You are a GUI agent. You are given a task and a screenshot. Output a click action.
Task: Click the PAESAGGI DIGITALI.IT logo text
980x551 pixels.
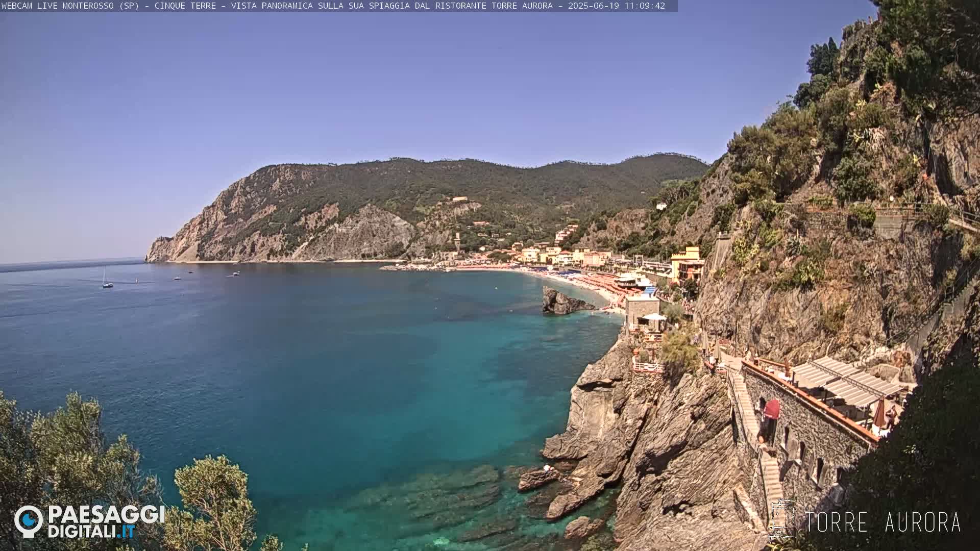tap(106, 521)
